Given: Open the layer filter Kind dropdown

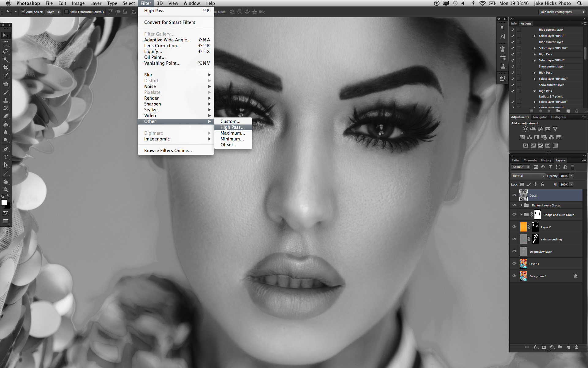Looking at the screenshot, I should [521, 167].
